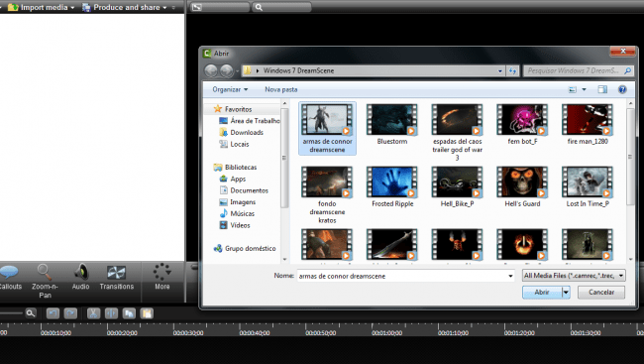This screenshot has width=644, height=364.
Task: Open the Zoom-n-Pan tab
Action: coord(45,282)
